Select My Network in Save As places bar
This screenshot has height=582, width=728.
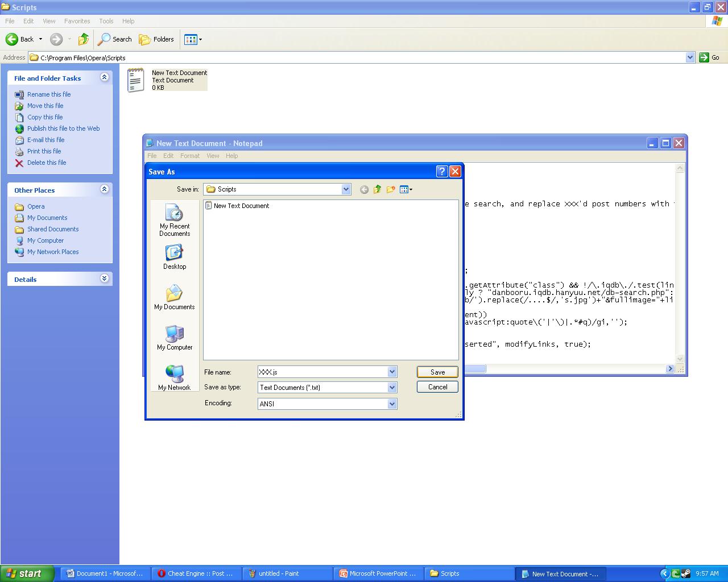[175, 378]
